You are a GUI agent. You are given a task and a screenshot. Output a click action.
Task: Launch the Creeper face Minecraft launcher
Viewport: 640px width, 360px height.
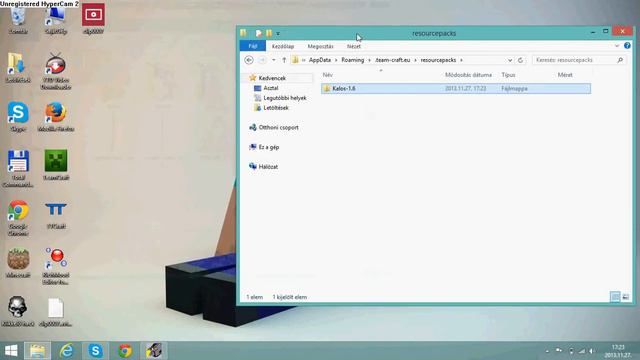56,165
